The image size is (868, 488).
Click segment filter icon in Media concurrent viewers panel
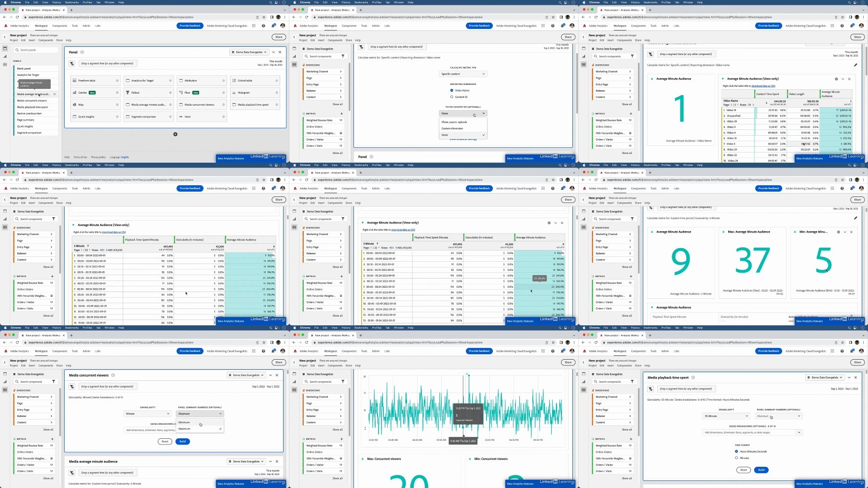point(72,386)
